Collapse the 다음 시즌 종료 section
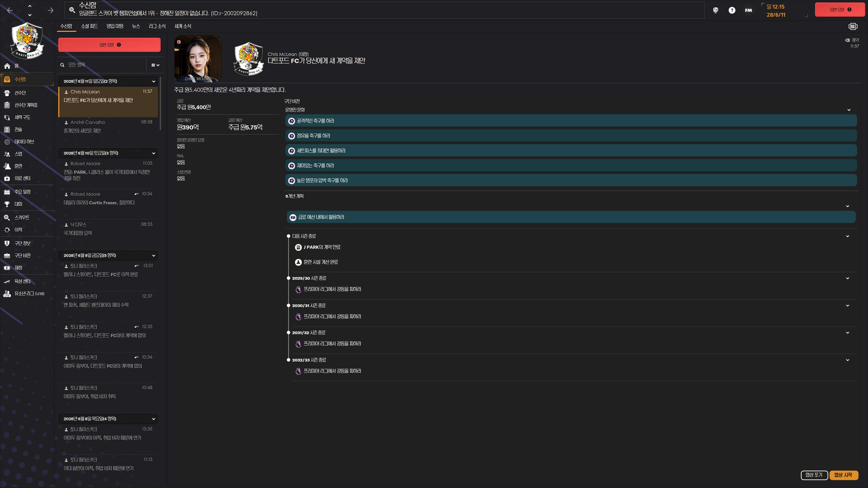Image resolution: width=868 pixels, height=488 pixels. (x=847, y=236)
